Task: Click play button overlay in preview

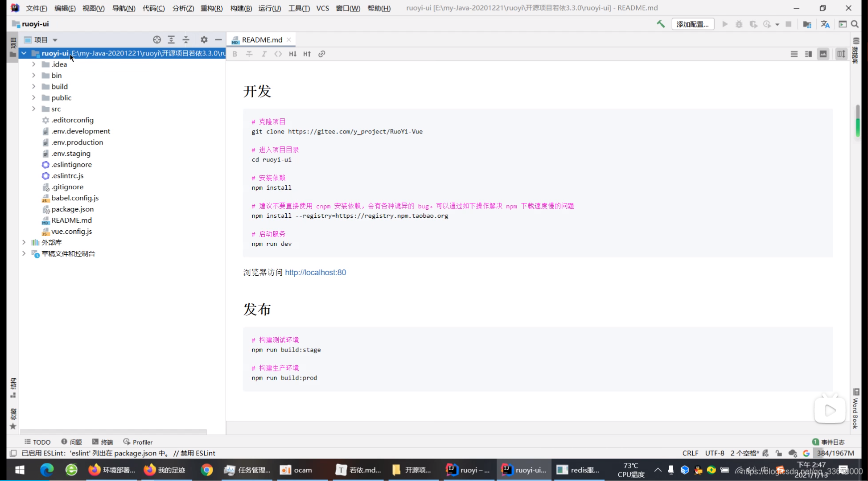Action: tap(830, 410)
